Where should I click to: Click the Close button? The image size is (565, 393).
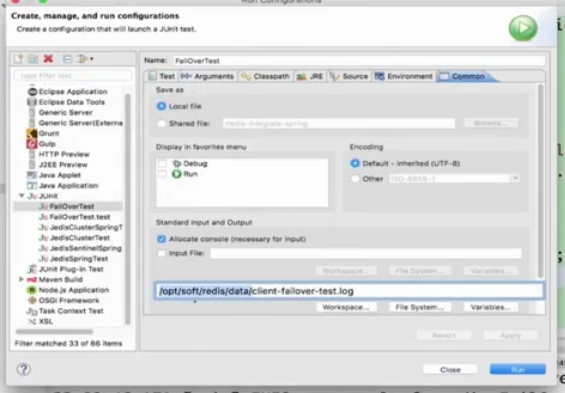click(x=450, y=370)
